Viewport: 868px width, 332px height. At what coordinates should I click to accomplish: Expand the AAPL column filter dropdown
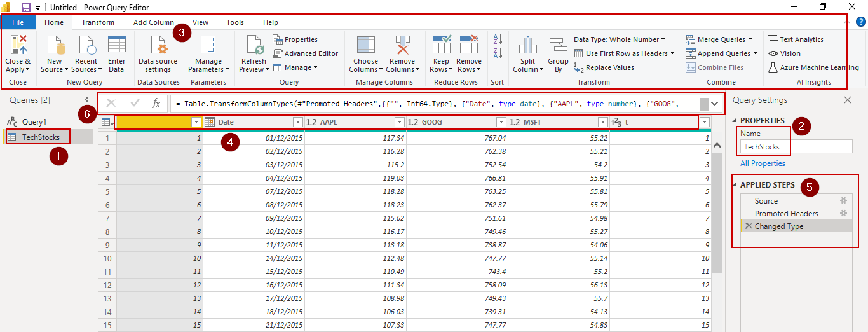399,122
